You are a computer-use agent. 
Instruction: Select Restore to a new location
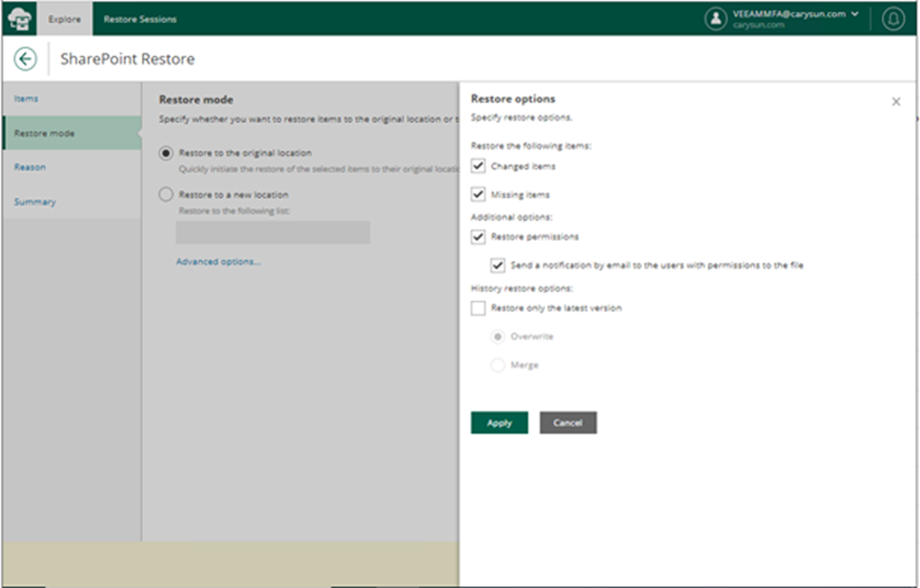pos(166,195)
